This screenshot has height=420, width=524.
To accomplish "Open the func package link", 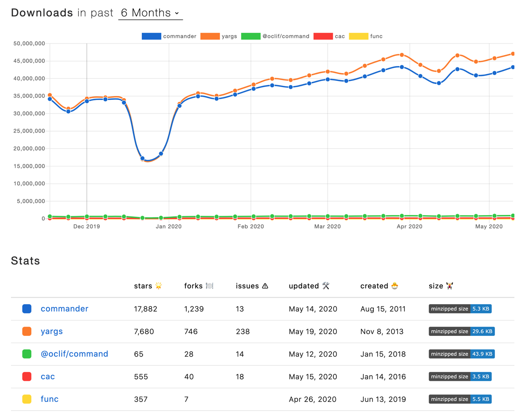I will pos(49,399).
